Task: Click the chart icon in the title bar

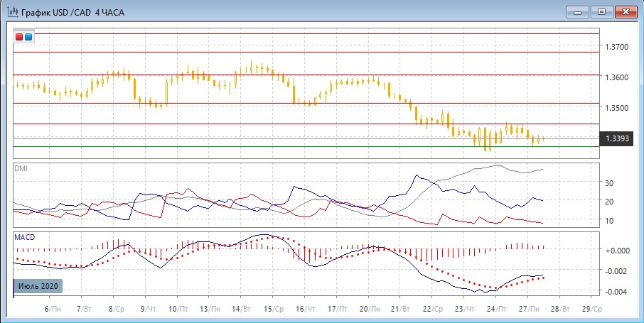Action: tap(13, 12)
